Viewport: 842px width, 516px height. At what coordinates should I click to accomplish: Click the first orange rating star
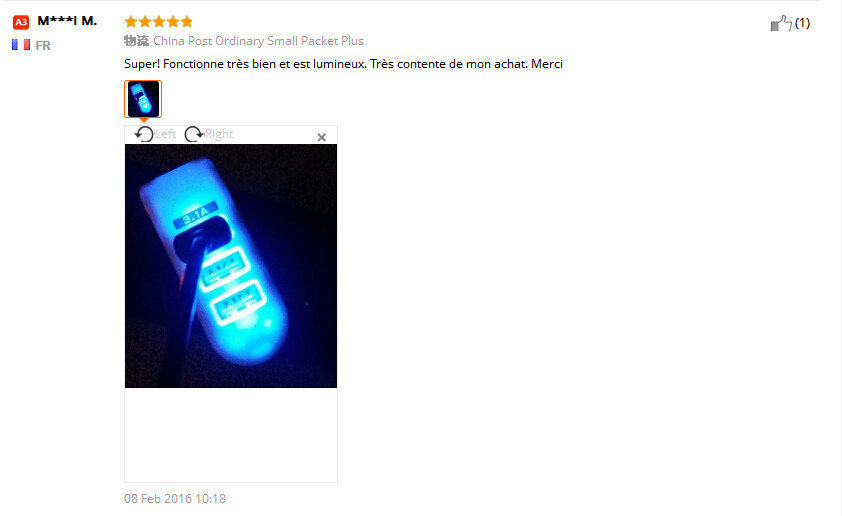tap(131, 21)
